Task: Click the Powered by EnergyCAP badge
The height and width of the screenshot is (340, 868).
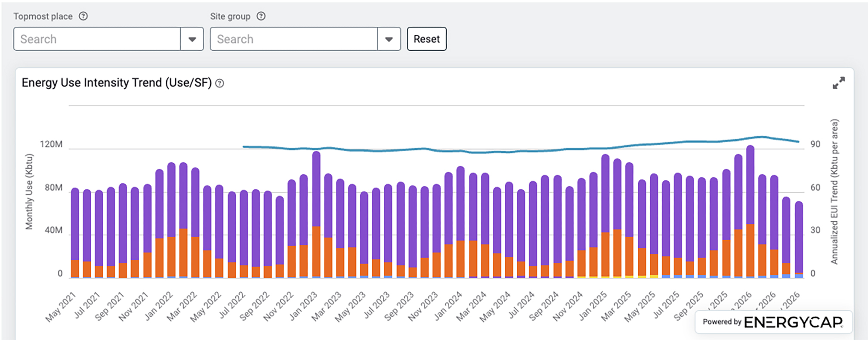Action: click(773, 322)
